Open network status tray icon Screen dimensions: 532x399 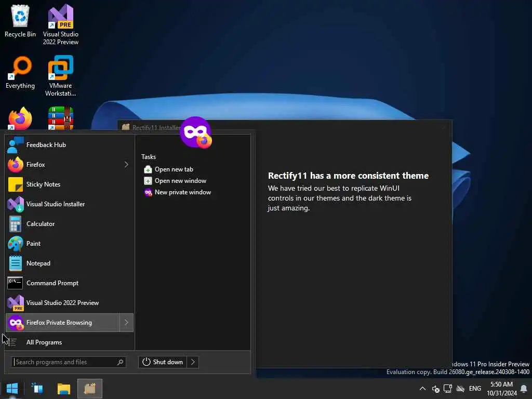point(448,389)
